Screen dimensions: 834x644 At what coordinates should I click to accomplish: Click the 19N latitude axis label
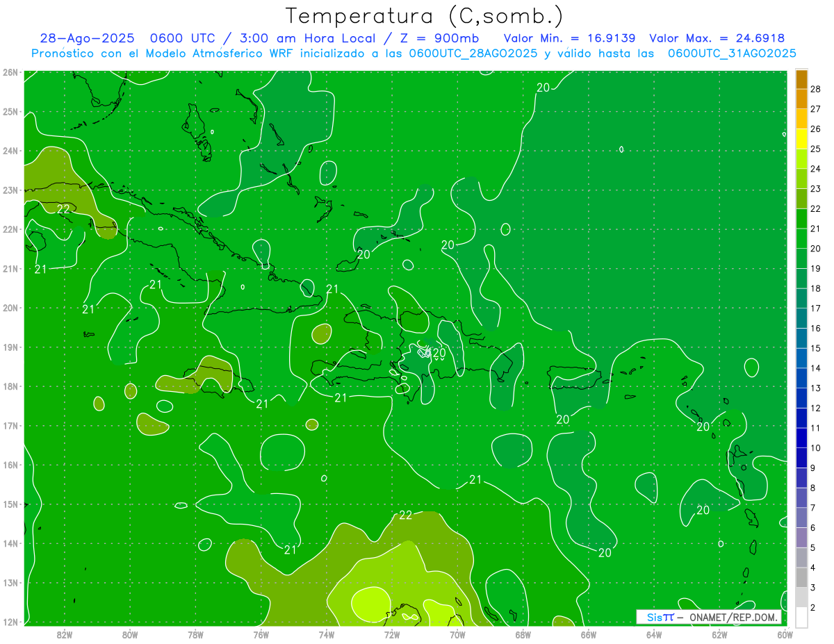pyautogui.click(x=10, y=347)
